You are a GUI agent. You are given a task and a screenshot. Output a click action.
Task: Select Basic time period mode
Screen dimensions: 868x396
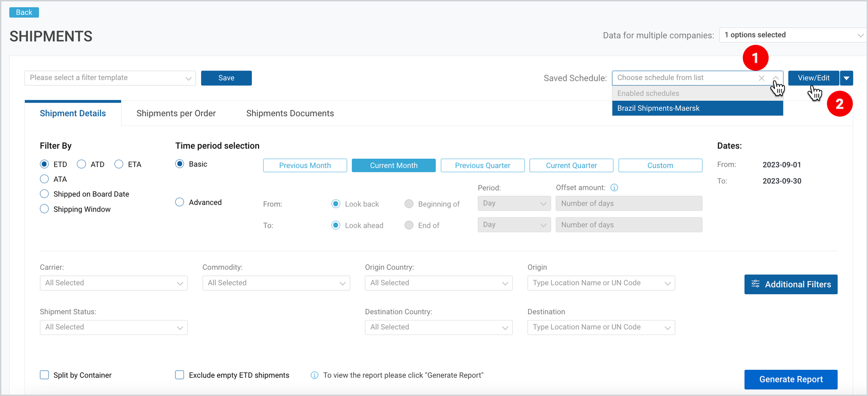(x=180, y=164)
